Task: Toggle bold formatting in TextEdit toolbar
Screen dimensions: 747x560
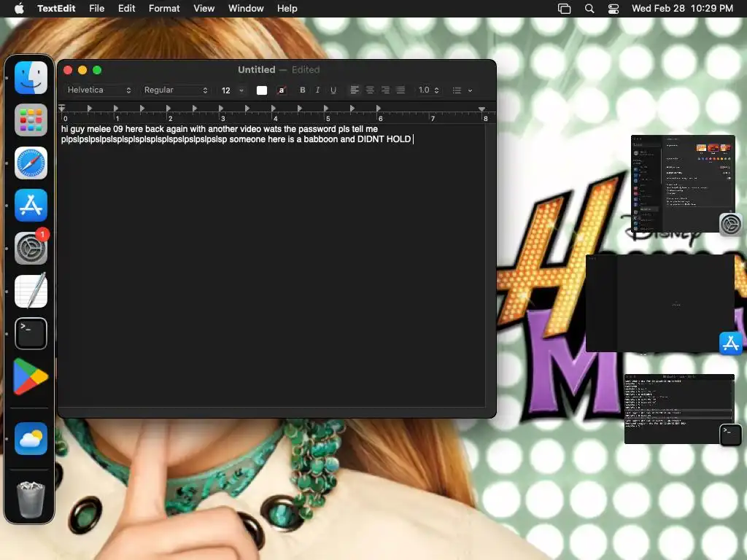Action: point(302,90)
